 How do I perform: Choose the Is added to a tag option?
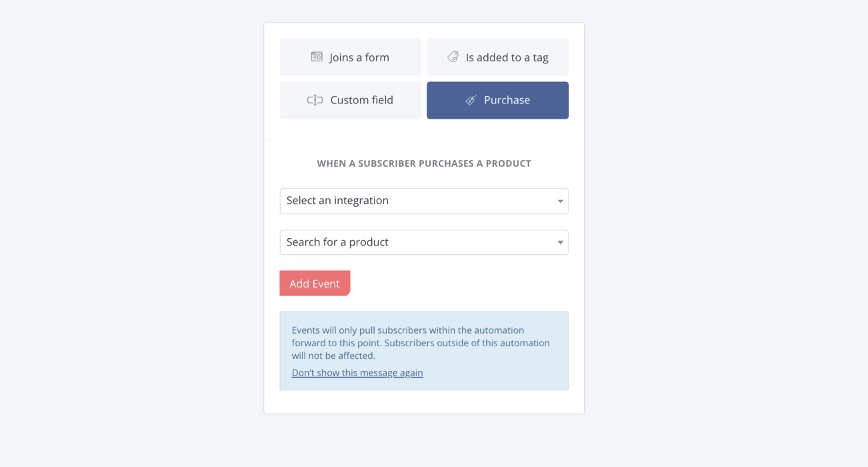[x=497, y=57]
